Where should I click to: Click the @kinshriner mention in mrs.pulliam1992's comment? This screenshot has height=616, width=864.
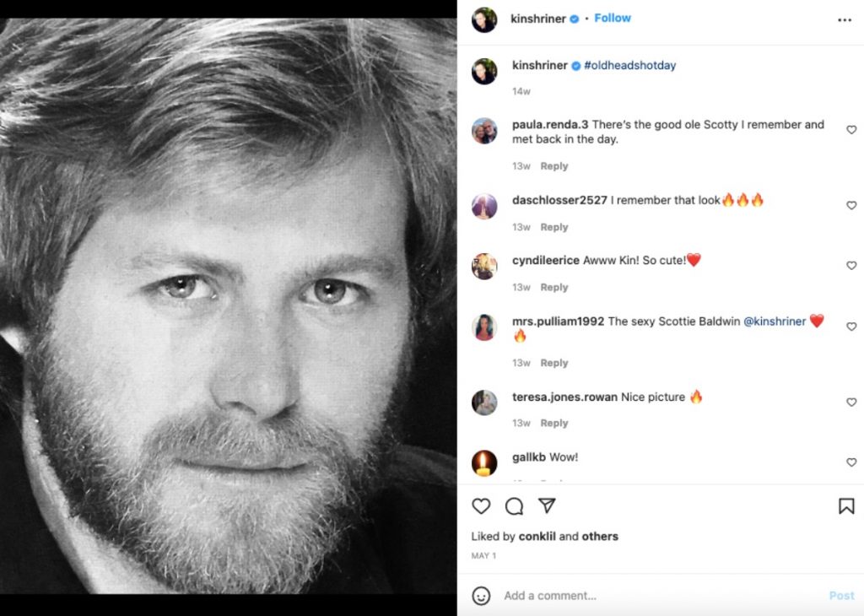pos(775,322)
